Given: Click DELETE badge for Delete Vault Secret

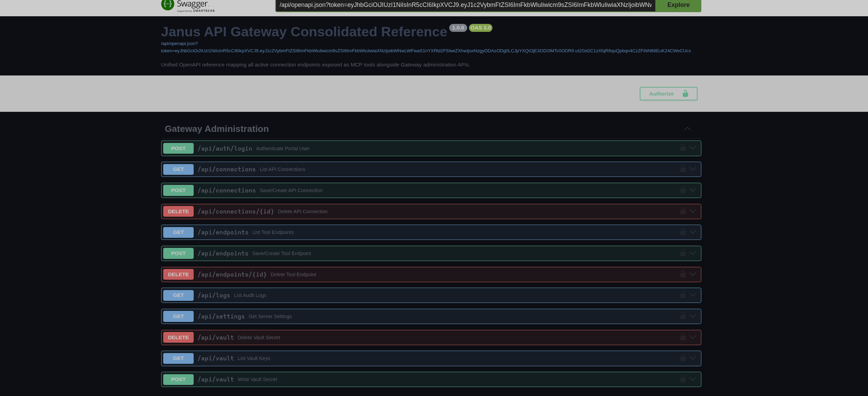Looking at the screenshot, I should 178,337.
